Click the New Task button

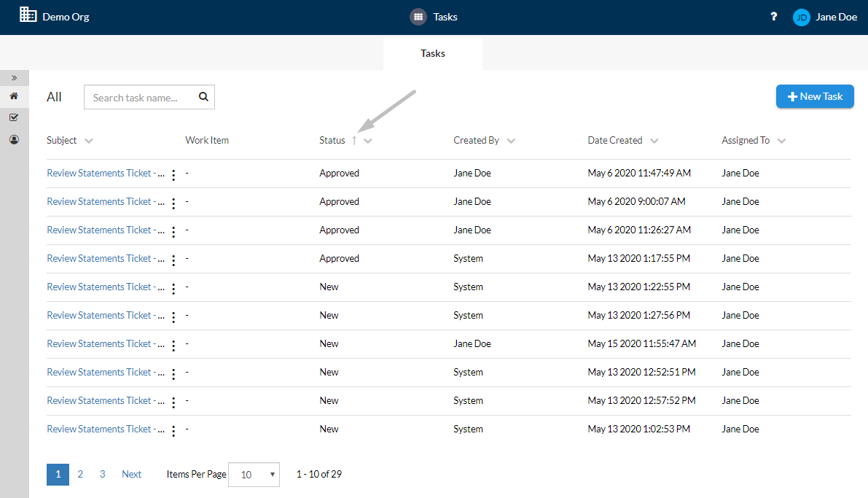click(x=814, y=96)
